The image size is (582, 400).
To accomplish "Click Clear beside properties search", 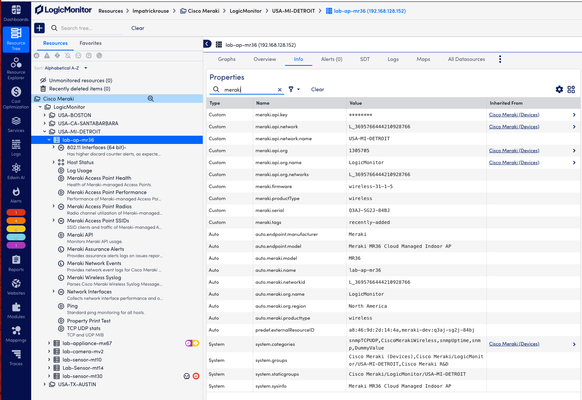I will coord(317,89).
